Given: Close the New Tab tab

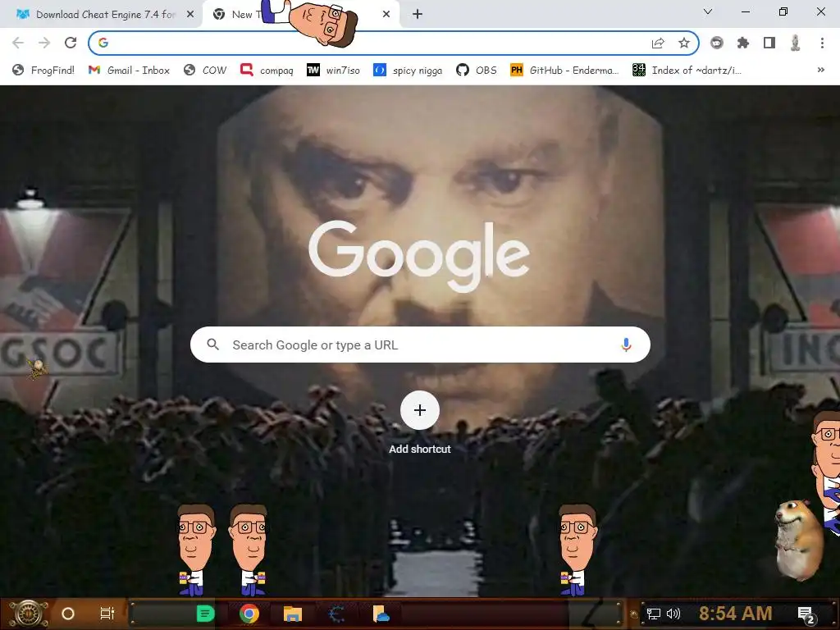Looking at the screenshot, I should click(x=386, y=15).
